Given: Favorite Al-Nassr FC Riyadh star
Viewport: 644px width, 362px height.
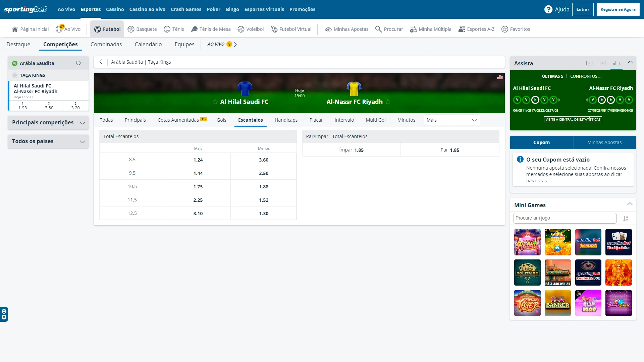Looking at the screenshot, I should coord(388,102).
